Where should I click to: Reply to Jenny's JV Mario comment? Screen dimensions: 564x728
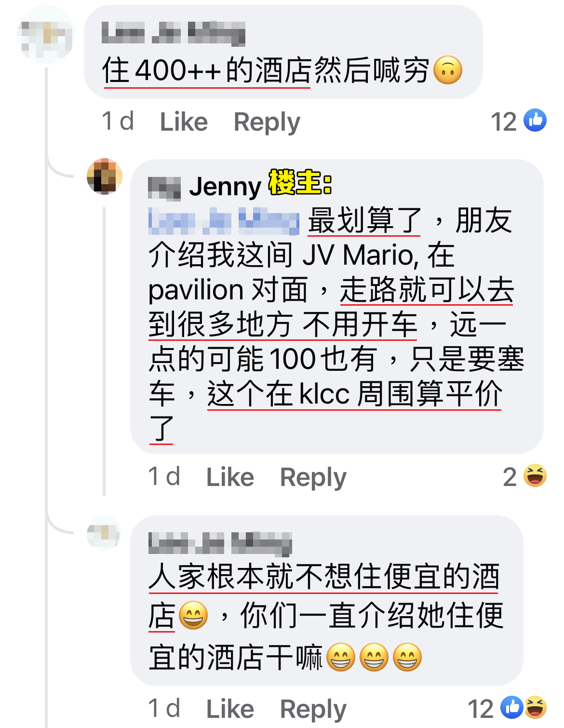coord(313,478)
